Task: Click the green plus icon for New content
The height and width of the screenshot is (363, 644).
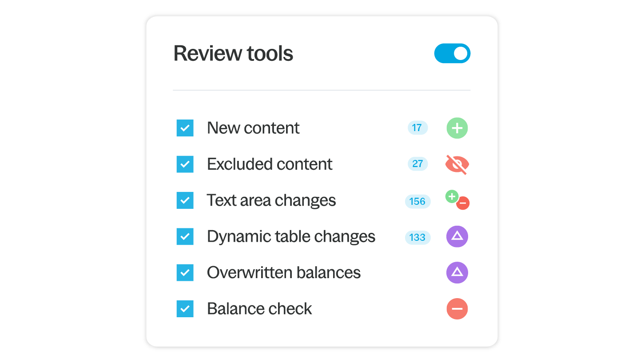Action: [457, 128]
